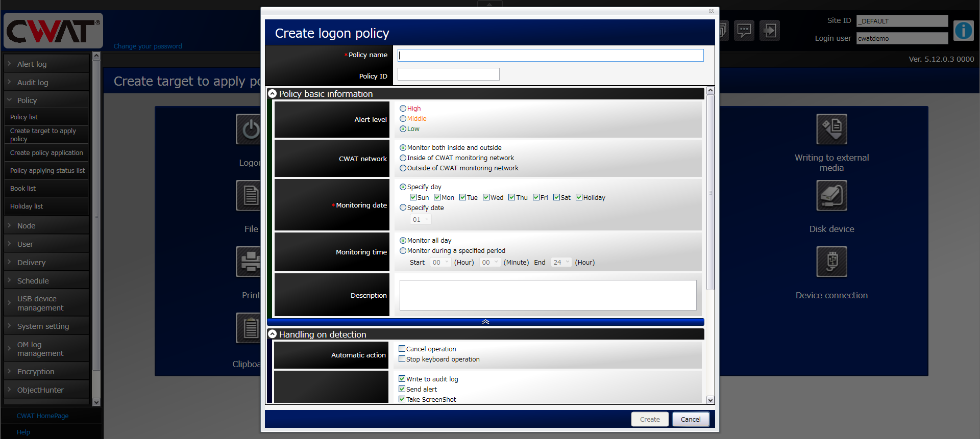Choose Monitor both inside and outside
Image resolution: width=980 pixels, height=439 pixels.
[403, 148]
